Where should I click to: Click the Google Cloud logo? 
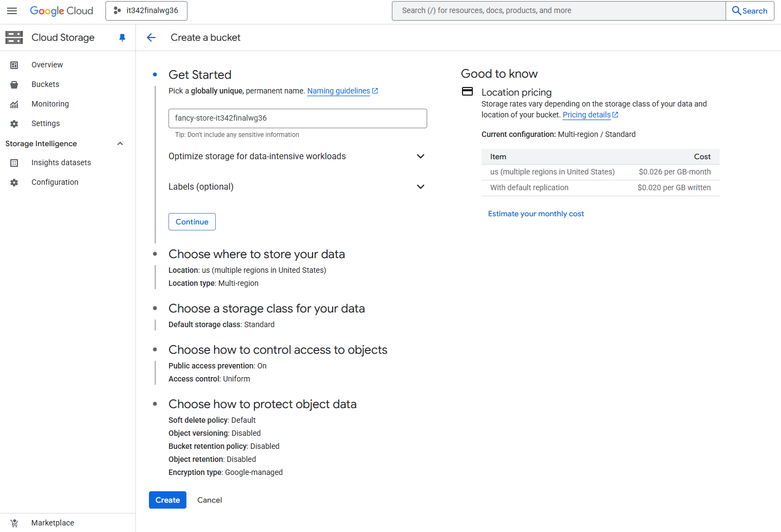pyautogui.click(x=61, y=11)
